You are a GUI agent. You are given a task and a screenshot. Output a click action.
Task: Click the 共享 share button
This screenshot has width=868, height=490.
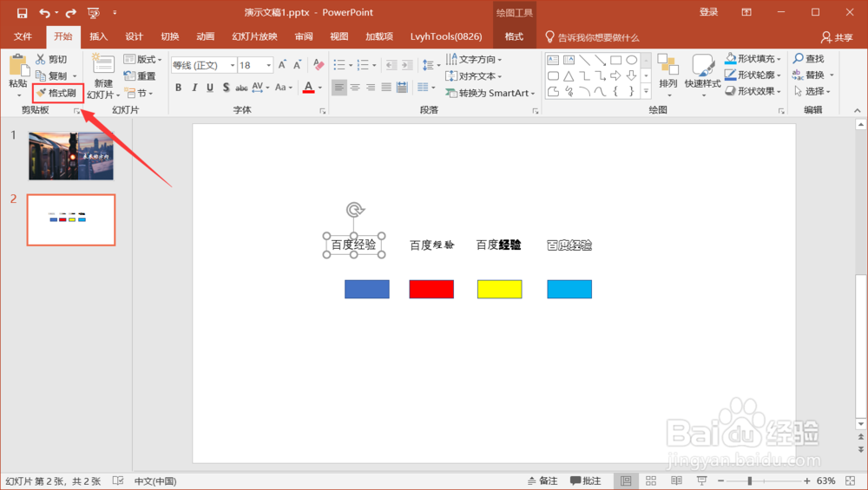click(837, 37)
